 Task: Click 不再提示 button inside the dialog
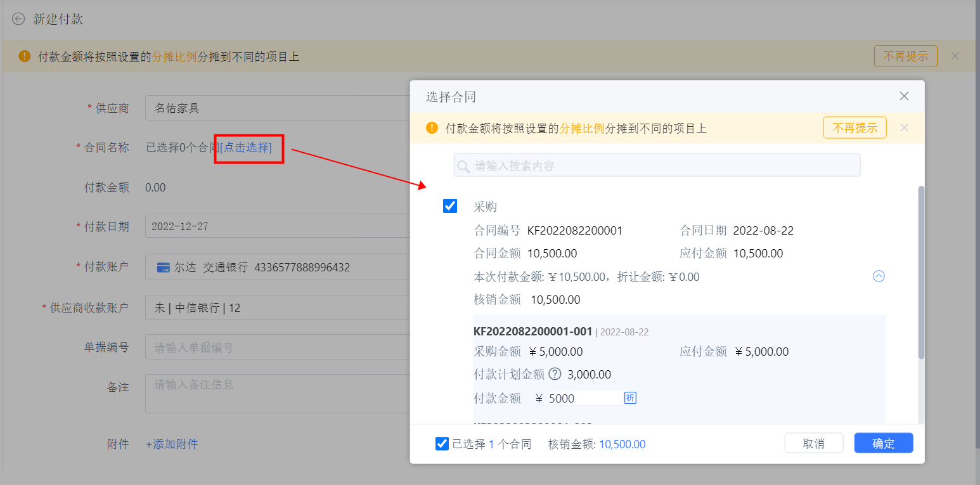click(x=855, y=127)
